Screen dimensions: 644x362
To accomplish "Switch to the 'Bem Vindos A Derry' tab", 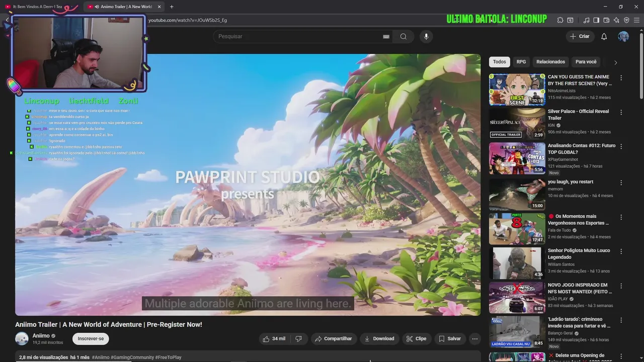I will coord(39,7).
